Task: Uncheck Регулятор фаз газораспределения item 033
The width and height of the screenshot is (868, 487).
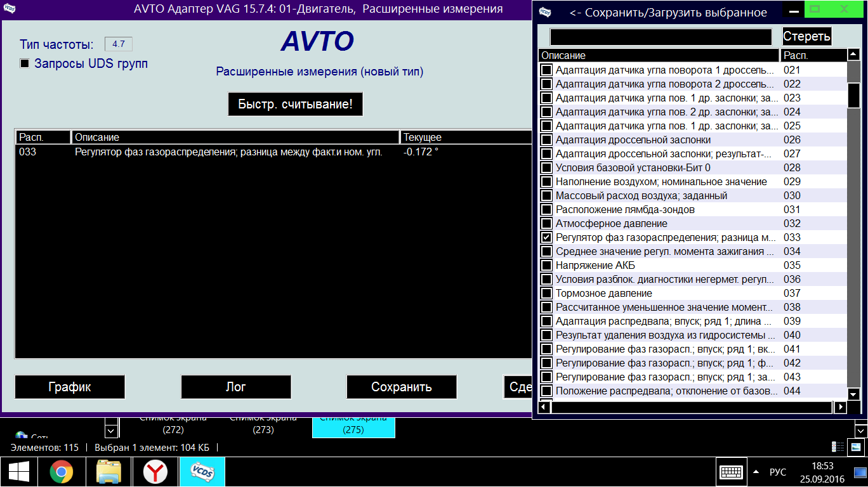Action: [546, 237]
